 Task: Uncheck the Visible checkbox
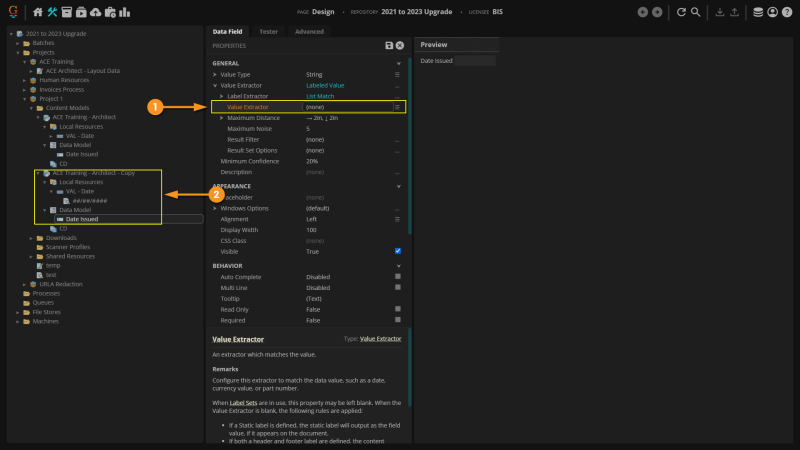[397, 251]
